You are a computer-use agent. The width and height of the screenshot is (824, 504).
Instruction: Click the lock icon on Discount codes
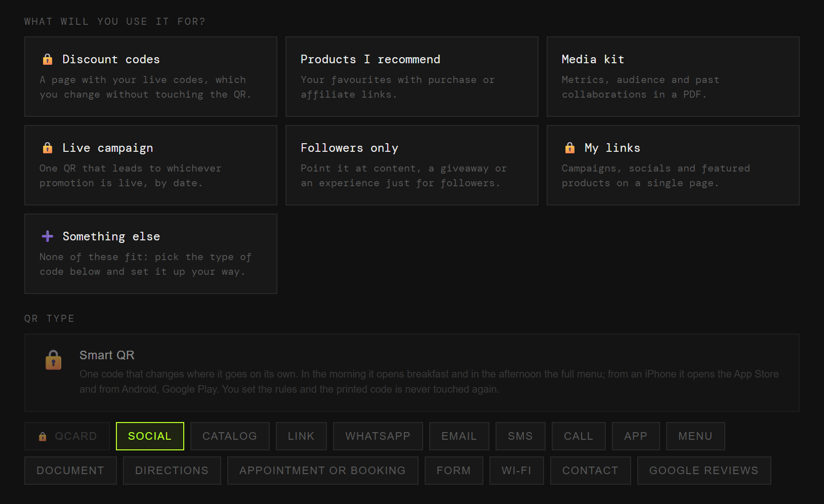48,59
